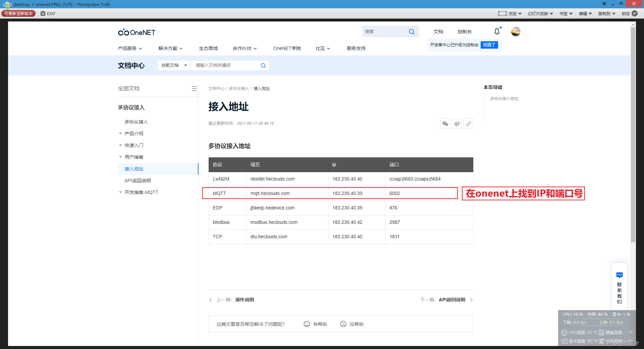The width and height of the screenshot is (644, 349).
Task: Click 多协议接入 in the breadcrumb
Action: (x=239, y=89)
